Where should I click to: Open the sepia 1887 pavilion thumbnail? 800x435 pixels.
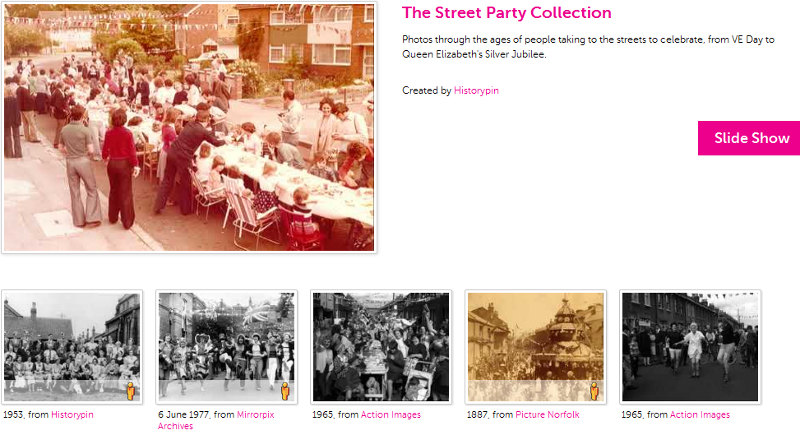coord(536,347)
